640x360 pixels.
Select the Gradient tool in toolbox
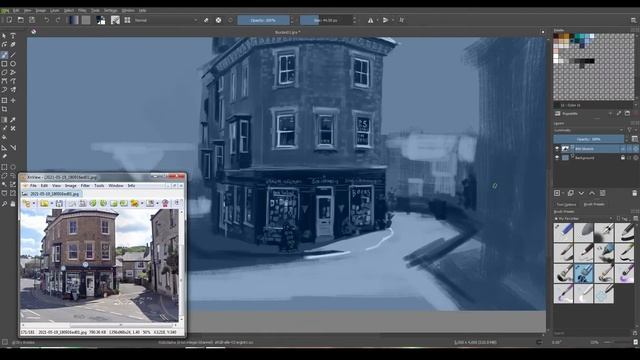4,120
